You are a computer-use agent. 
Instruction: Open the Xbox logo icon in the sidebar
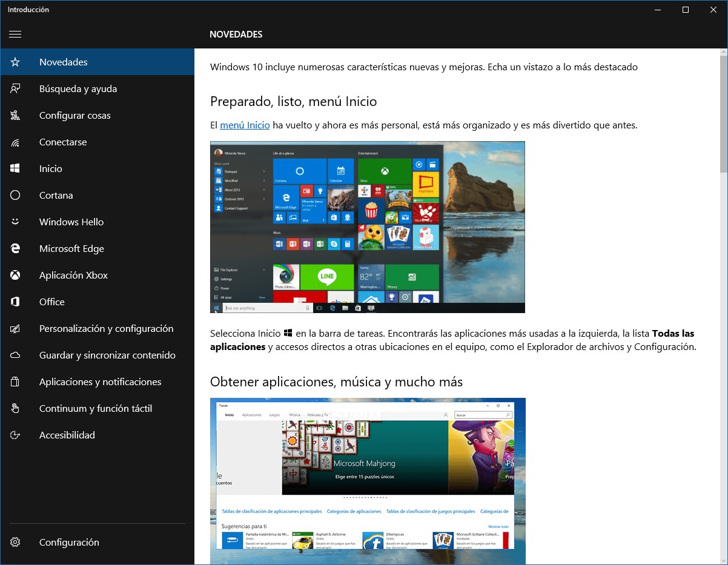tap(15, 276)
